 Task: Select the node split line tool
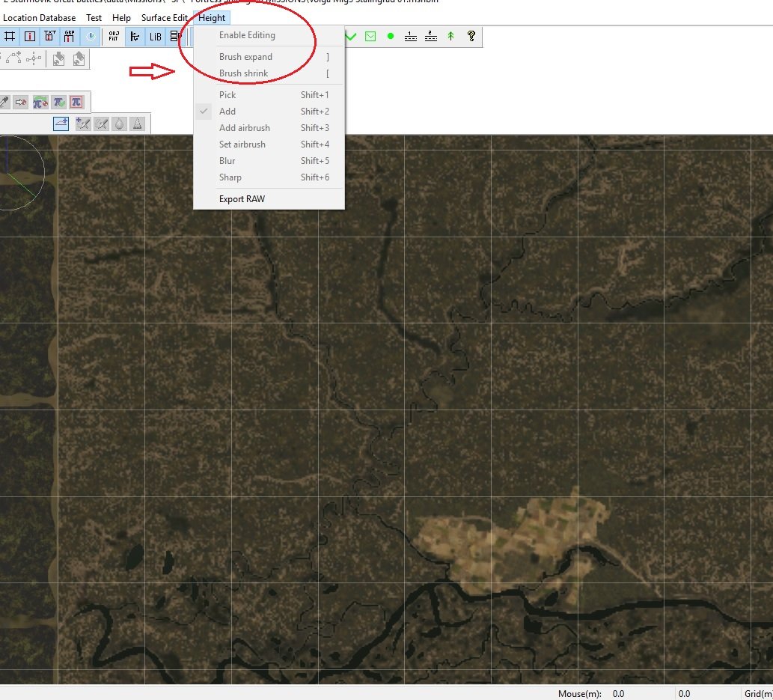tap(34, 58)
